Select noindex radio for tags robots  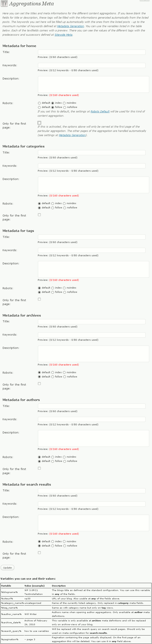pos(64,288)
